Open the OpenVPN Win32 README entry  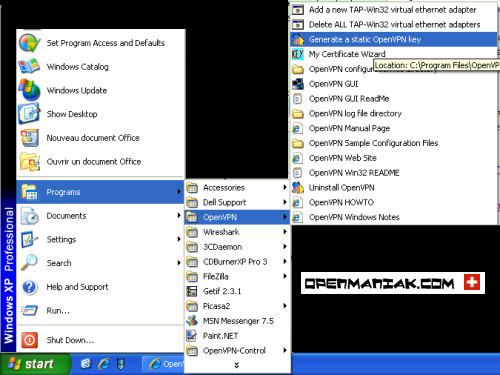pyautogui.click(x=394, y=173)
